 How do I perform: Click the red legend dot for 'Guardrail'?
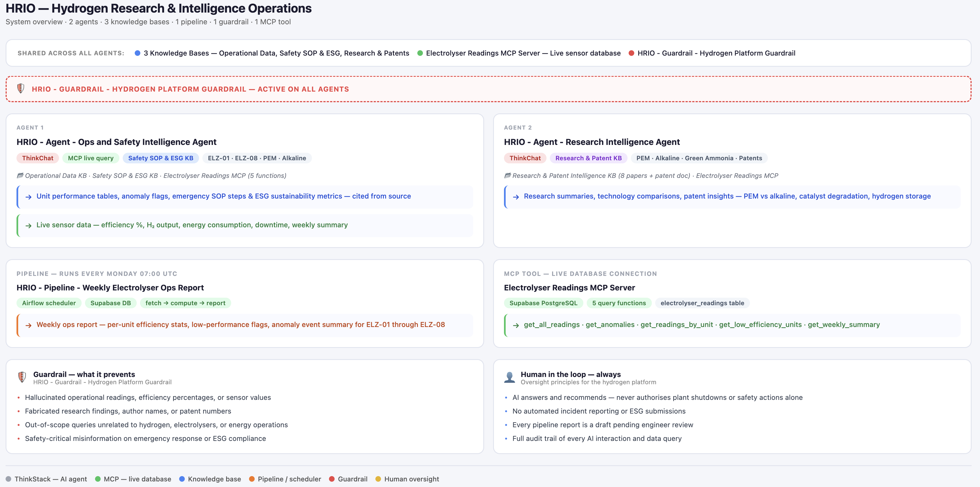(x=332, y=479)
